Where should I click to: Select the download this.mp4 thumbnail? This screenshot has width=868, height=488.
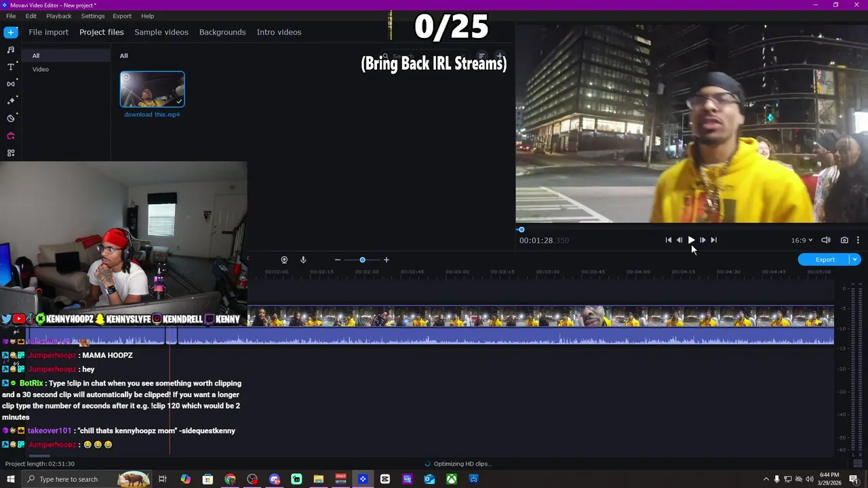click(x=152, y=89)
